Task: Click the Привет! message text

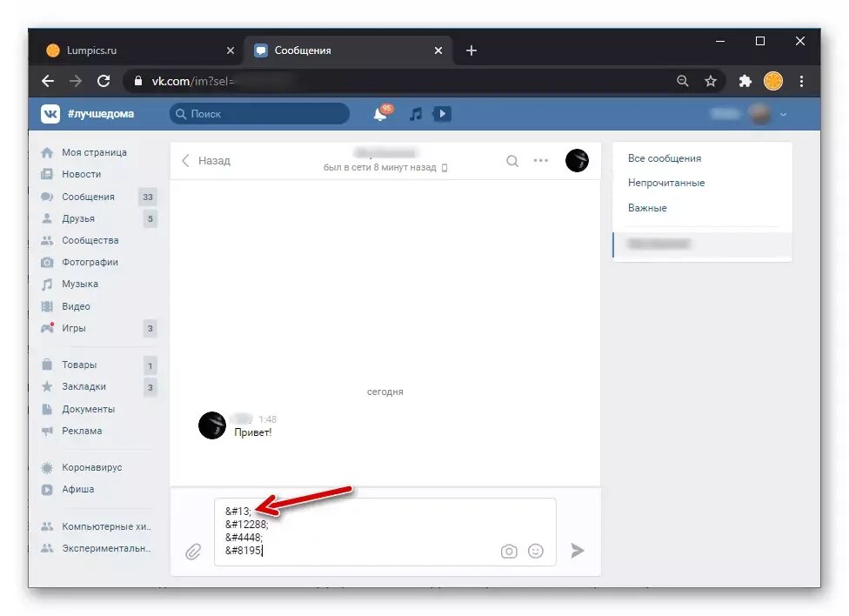Action: [x=253, y=432]
